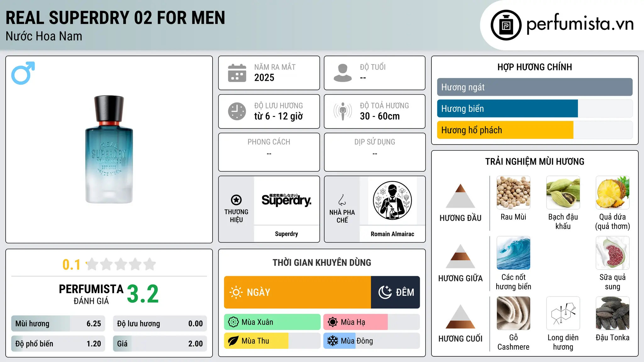The width and height of the screenshot is (644, 362).
Task: Open the Gỗ Cashmere note image
Action: click(514, 313)
